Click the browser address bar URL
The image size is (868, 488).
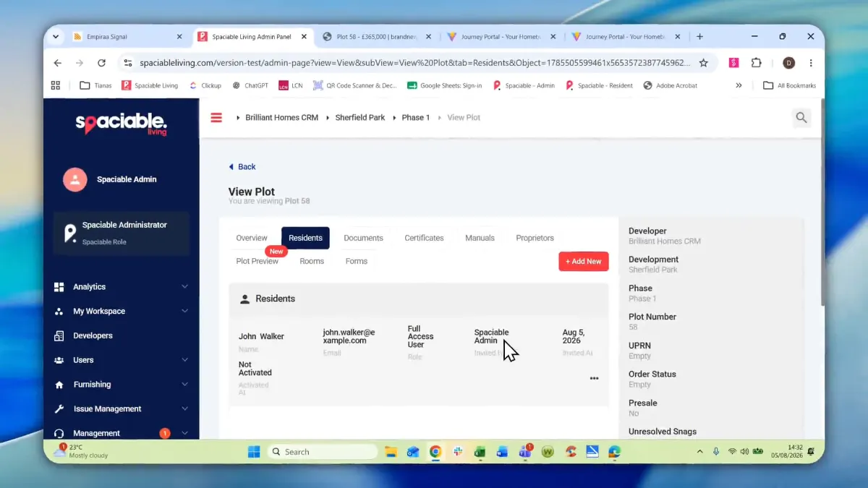tap(414, 63)
